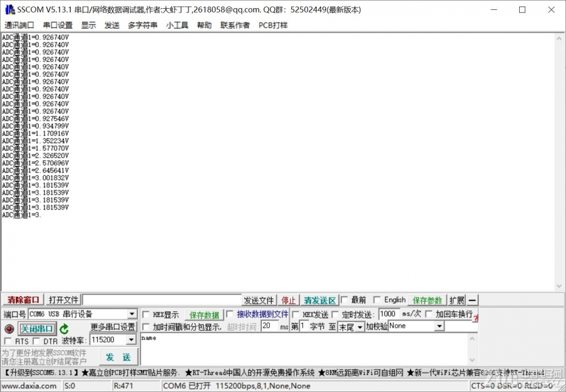Click the 超时时间 20 ms field
Image resolution: width=566 pixels, height=392 pixels.
point(269,326)
